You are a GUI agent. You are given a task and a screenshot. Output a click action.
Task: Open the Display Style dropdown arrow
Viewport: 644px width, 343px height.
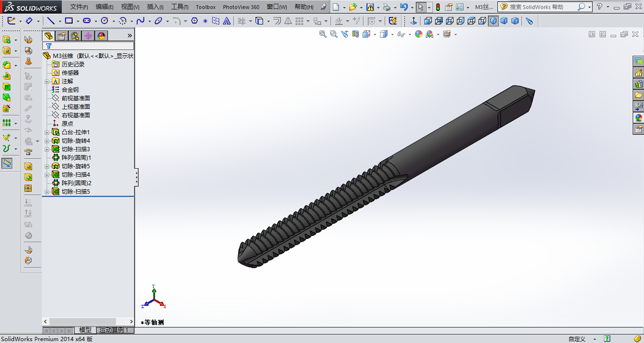[x=392, y=34]
